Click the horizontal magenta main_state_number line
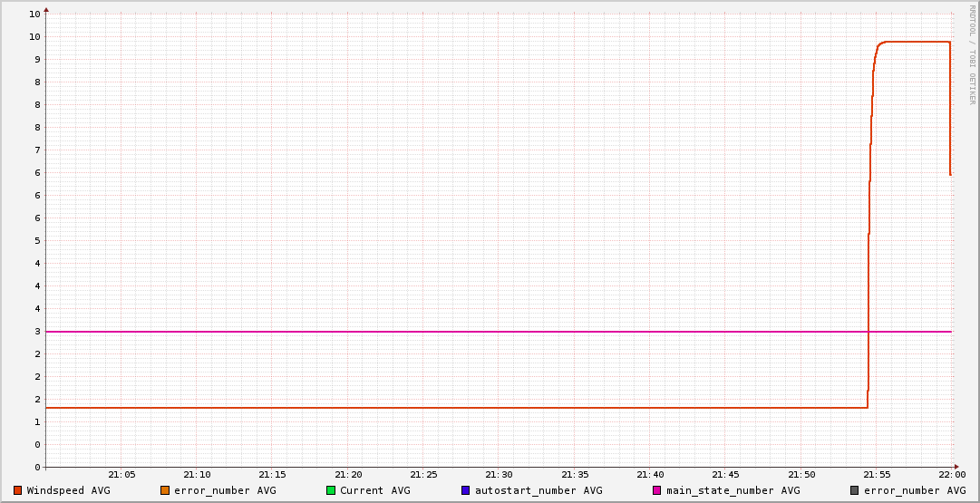This screenshot has height=503, width=980. [453, 332]
